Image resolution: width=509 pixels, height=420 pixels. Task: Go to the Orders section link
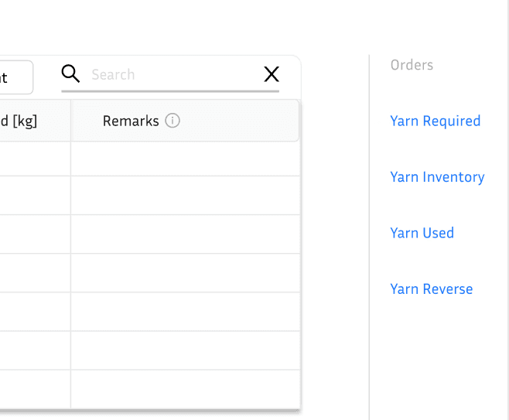[x=412, y=65]
